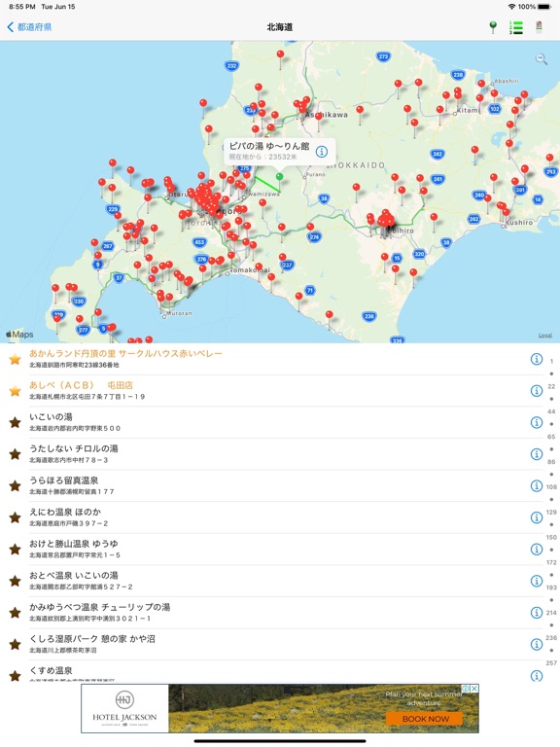Select おけと勝山温泉 ゆうゆ entry
This screenshot has width=560, height=747.
click(x=271, y=549)
